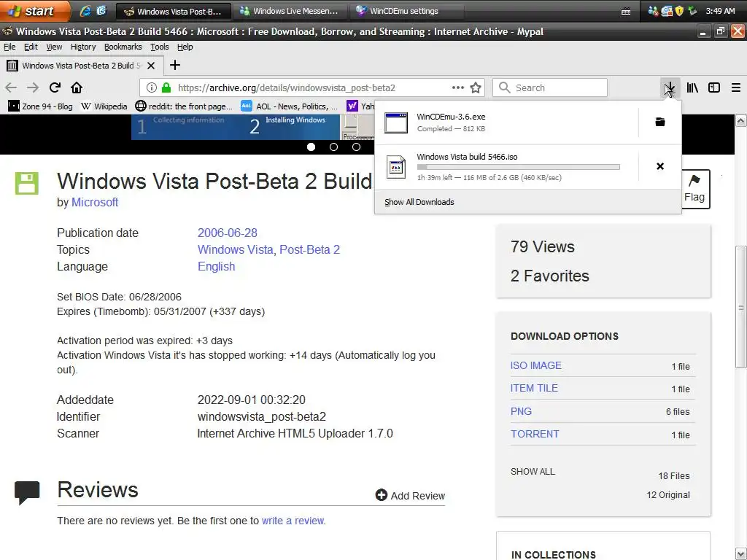Viewport: 747px width, 560px height.
Task: Open the Bookmarks menu
Action: pyautogui.click(x=123, y=47)
